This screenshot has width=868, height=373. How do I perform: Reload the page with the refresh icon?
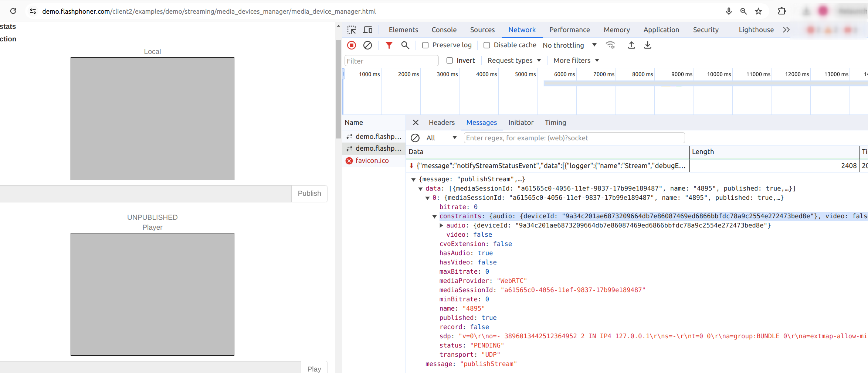pos(13,11)
